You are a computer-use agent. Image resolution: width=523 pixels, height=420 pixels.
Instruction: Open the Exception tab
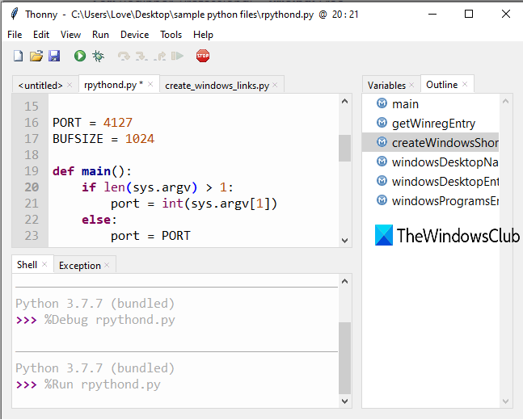(80, 265)
